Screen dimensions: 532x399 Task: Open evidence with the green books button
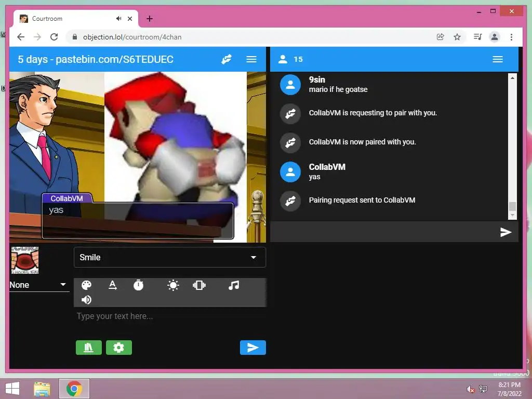coord(88,348)
